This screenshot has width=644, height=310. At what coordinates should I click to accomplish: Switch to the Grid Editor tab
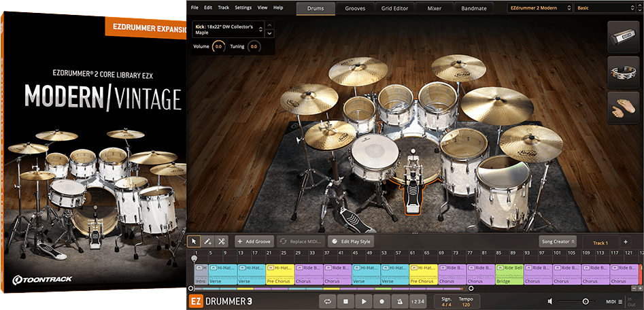395,8
